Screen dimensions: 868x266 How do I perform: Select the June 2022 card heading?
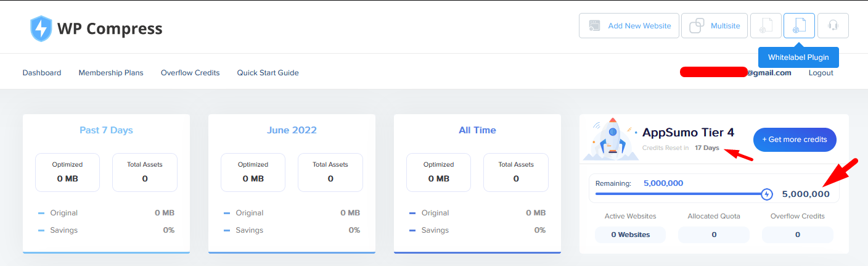292,130
